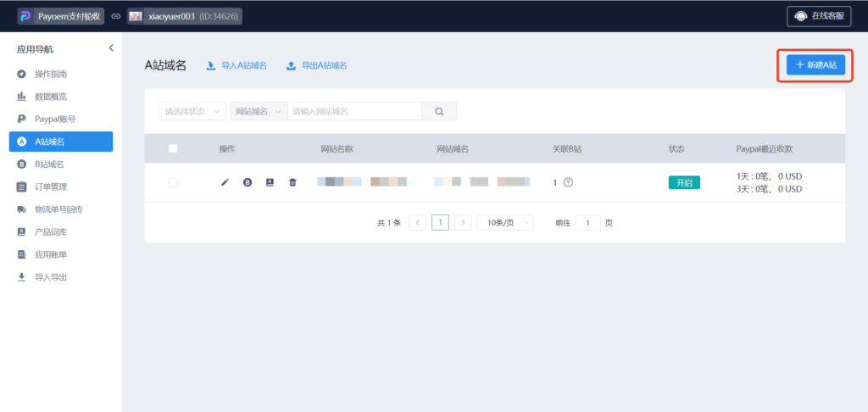This screenshot has height=412, width=868.
Task: Click the search magnifier button
Action: pos(439,111)
